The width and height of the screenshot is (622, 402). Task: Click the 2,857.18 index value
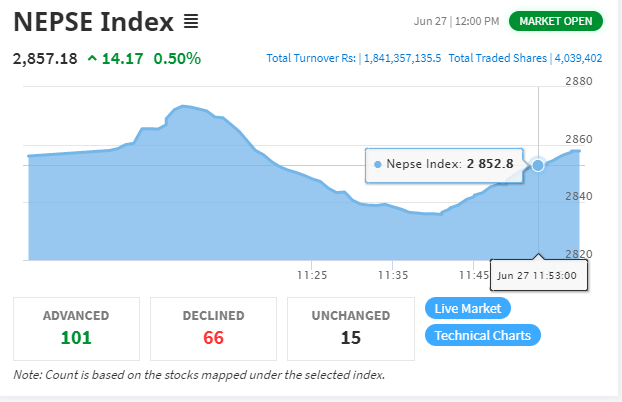[45, 59]
